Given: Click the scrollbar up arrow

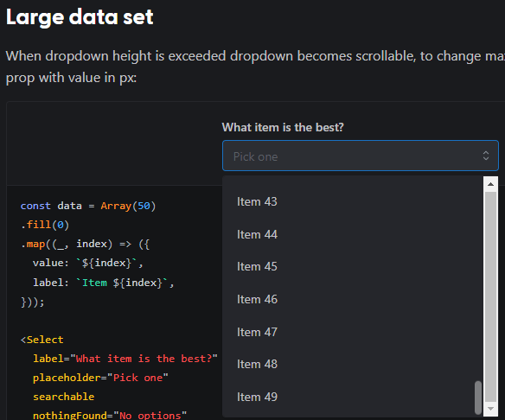Looking at the screenshot, I should 490,184.
